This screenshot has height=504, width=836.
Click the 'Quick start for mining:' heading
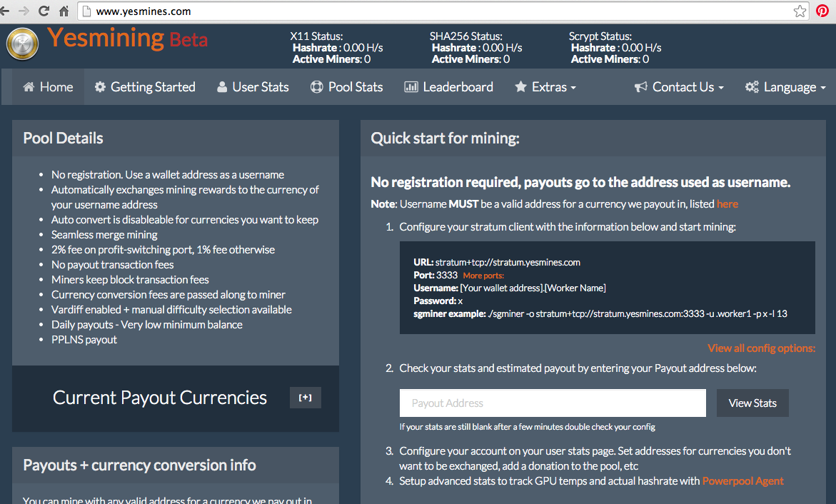click(x=445, y=138)
